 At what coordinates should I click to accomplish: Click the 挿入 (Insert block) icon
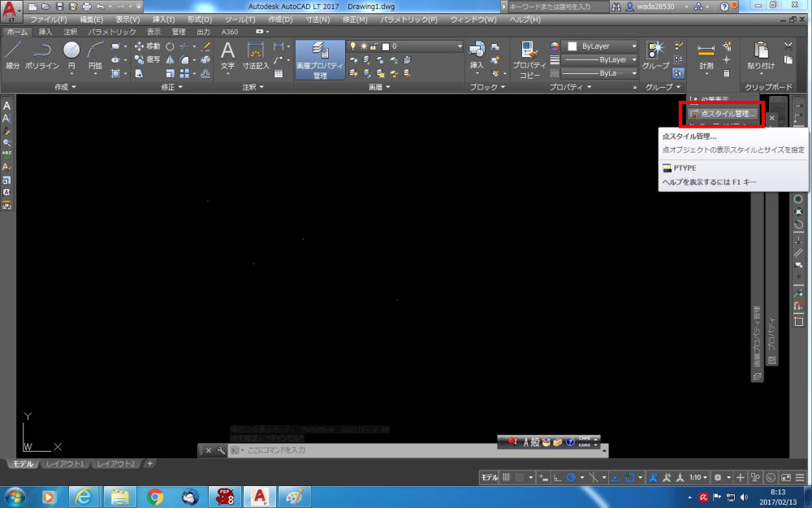[x=477, y=55]
